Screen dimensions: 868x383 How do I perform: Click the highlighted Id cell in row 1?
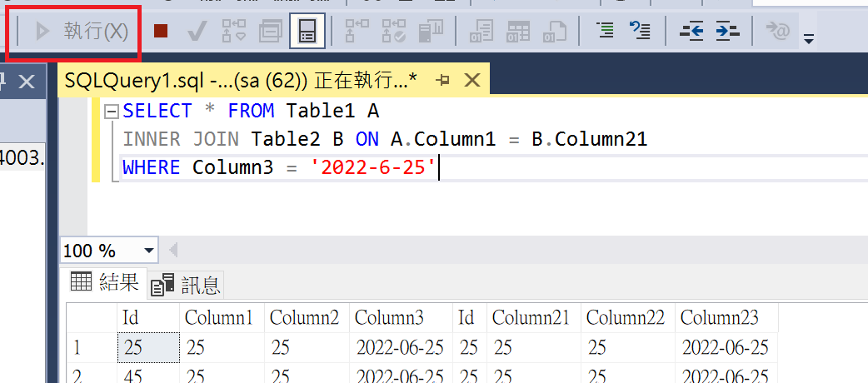coord(148,347)
